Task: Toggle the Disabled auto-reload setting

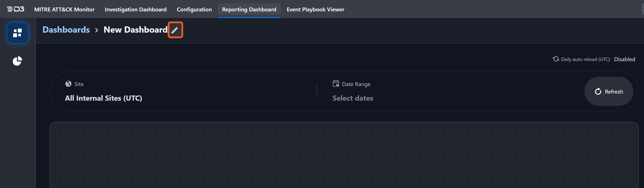Action: [624, 59]
